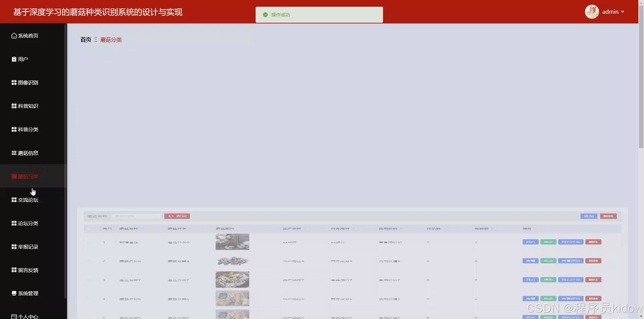Click the 蘑菇名称7 cell in row 3

[130, 280]
